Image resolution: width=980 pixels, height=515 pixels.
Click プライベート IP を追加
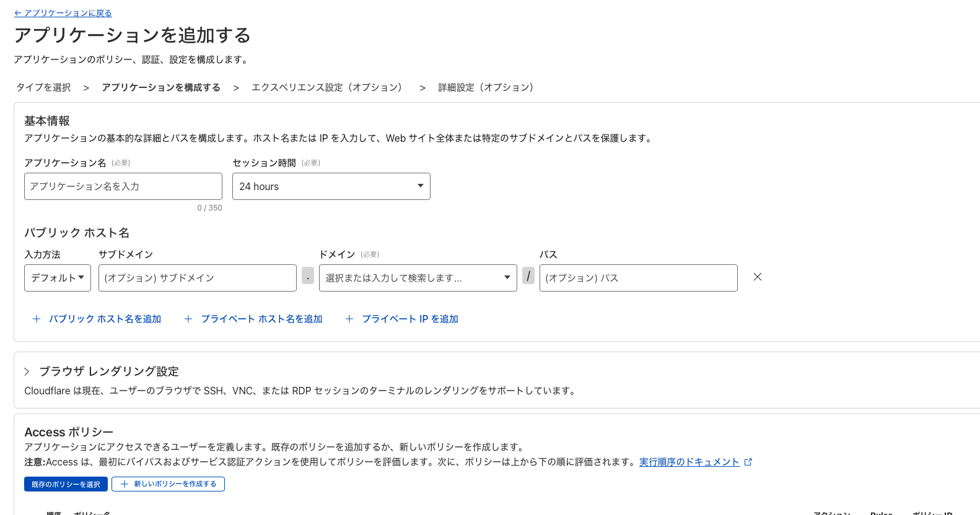click(401, 319)
